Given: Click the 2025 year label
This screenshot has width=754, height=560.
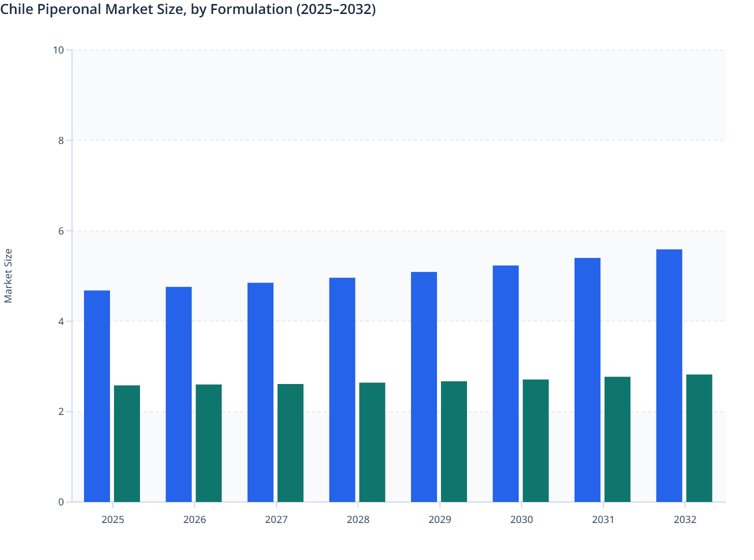Looking at the screenshot, I should pyautogui.click(x=113, y=520).
